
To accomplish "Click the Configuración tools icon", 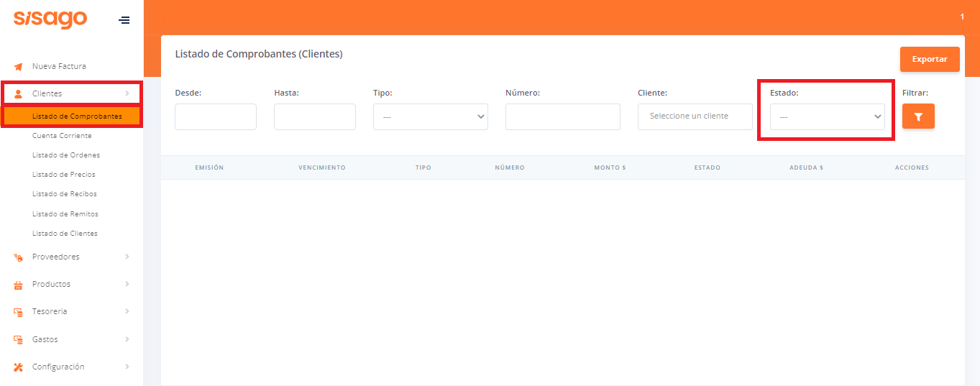I will point(19,367).
